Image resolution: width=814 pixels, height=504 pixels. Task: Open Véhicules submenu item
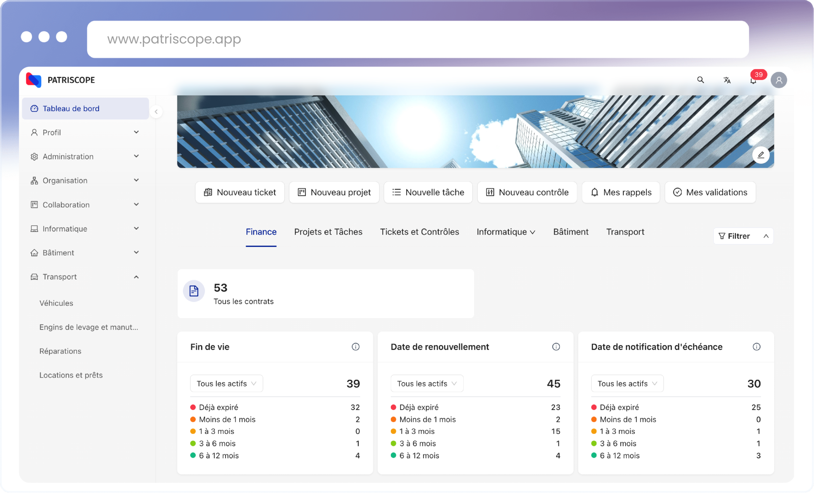click(56, 303)
